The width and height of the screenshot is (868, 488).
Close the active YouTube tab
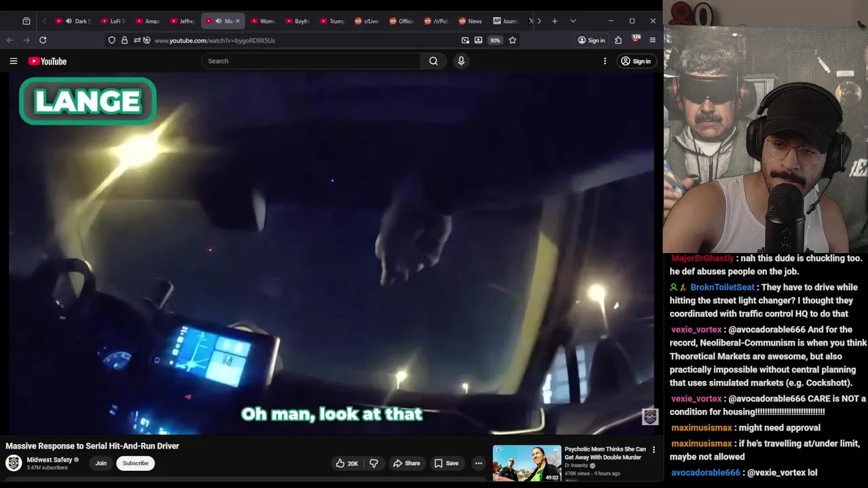(237, 21)
